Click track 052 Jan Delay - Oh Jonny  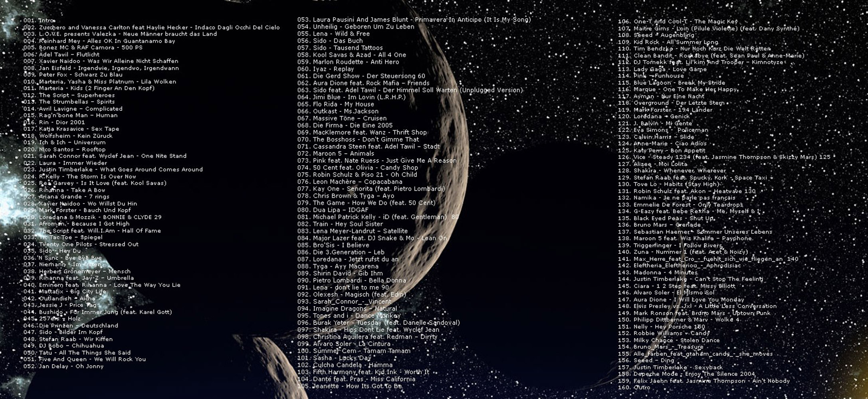63,366
